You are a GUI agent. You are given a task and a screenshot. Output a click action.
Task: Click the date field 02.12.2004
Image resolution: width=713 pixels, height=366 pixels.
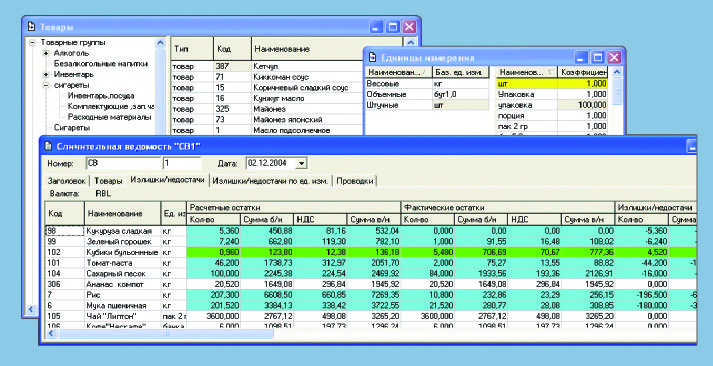(272, 163)
